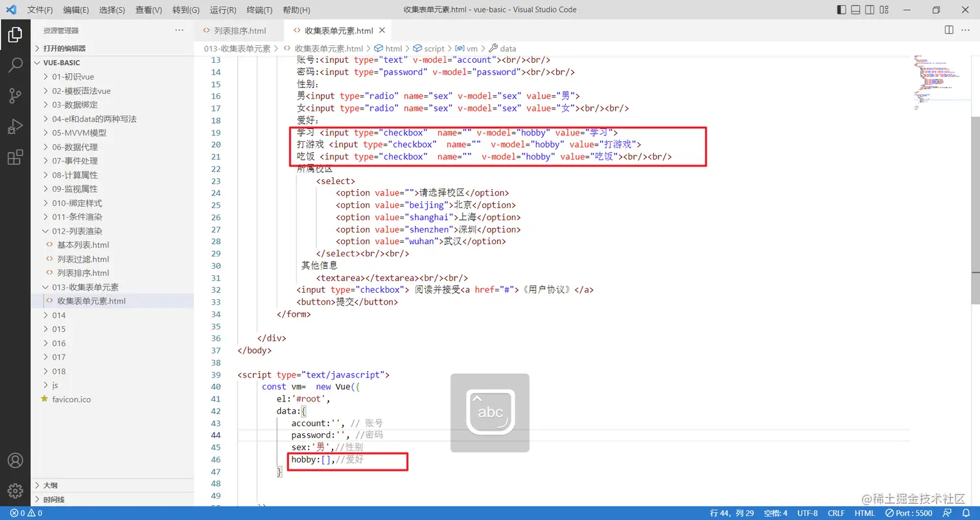Viewport: 980px width, 520px height.
Task: Open the Run and Debug view
Action: [x=15, y=127]
